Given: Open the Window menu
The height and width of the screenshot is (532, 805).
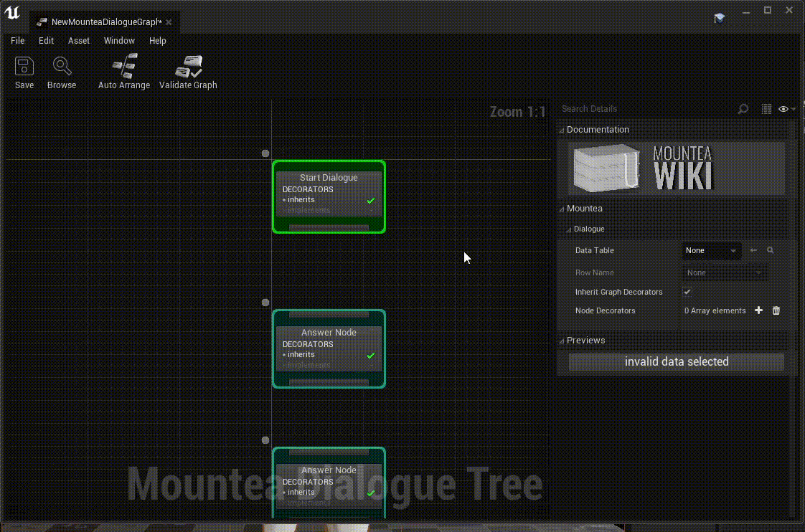Looking at the screenshot, I should (x=119, y=41).
